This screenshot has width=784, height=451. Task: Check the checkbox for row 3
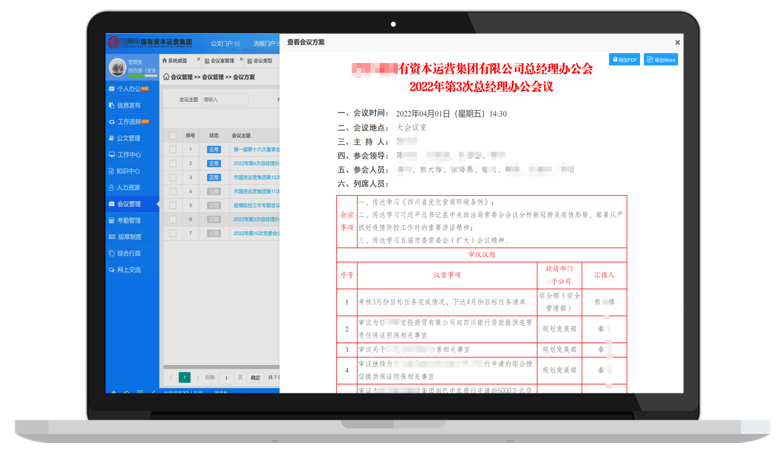pyautogui.click(x=172, y=178)
